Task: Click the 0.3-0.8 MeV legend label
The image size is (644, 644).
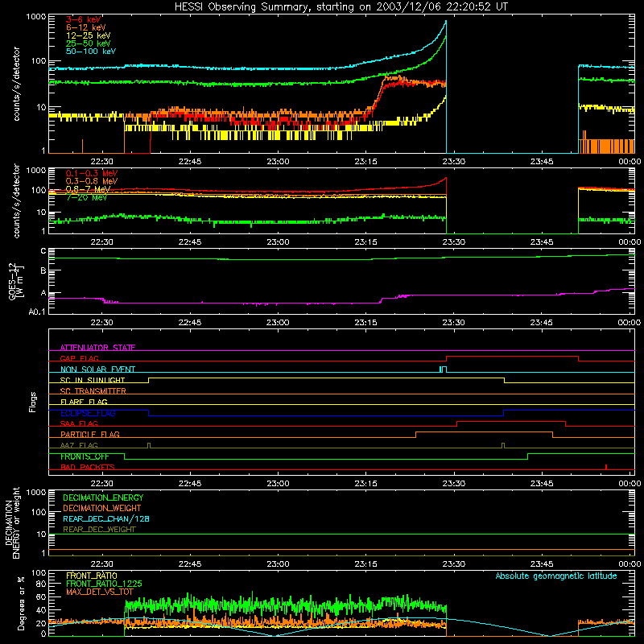Action: pyautogui.click(x=92, y=181)
